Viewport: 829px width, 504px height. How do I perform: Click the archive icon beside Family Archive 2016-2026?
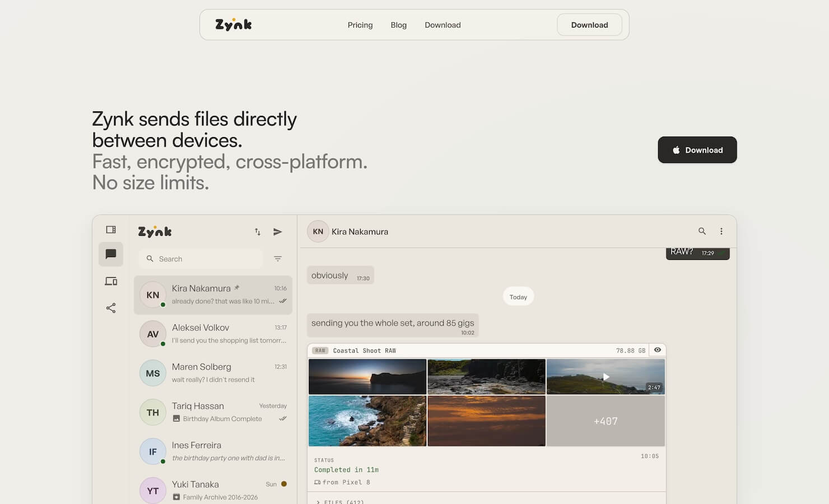click(x=176, y=497)
